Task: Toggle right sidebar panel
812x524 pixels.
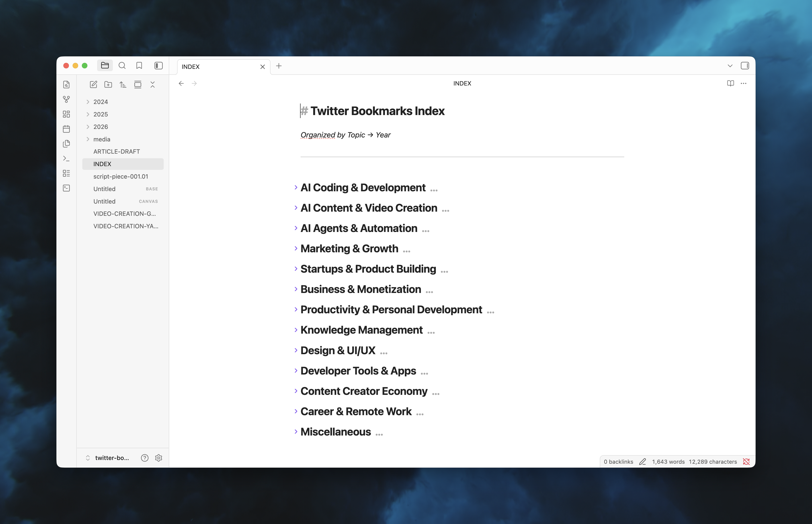Action: click(x=744, y=66)
